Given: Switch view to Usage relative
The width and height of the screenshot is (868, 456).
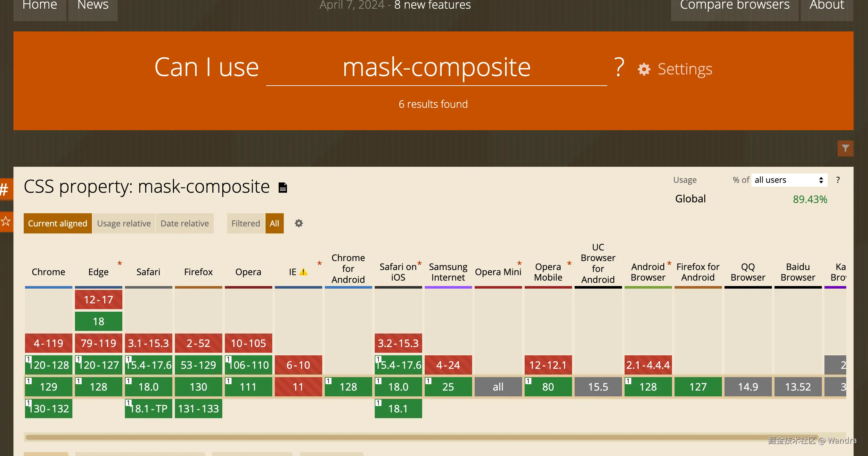Looking at the screenshot, I should coord(124,223).
